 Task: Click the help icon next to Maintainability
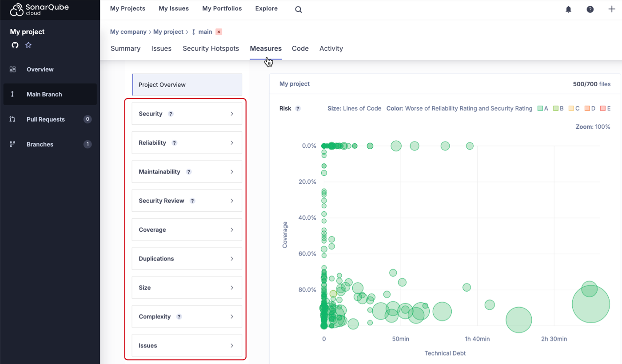(x=188, y=172)
